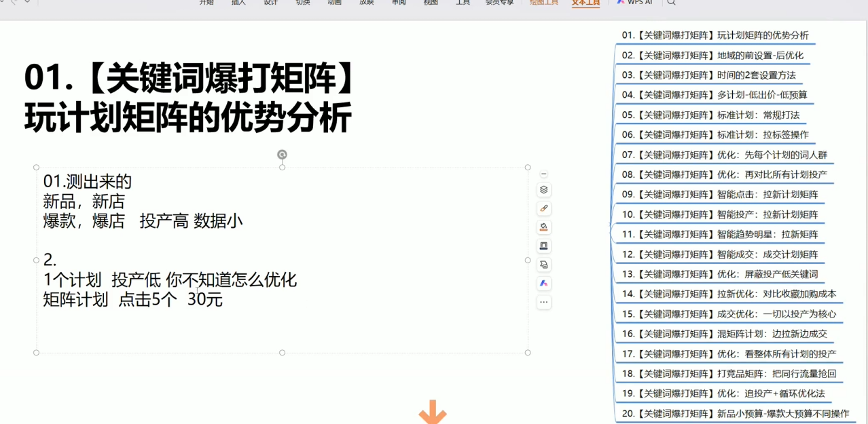Open the shape fill paint bucket icon
The width and height of the screenshot is (868, 424).
pyautogui.click(x=543, y=227)
